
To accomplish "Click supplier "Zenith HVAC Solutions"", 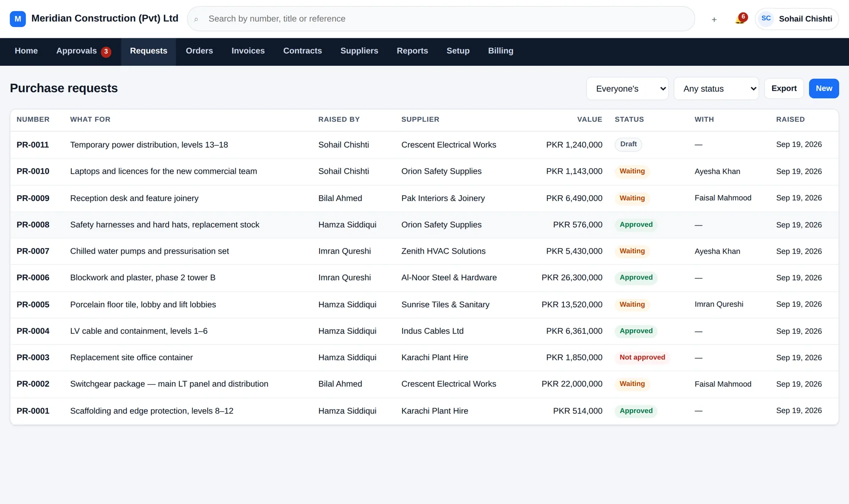I will click(x=443, y=251).
